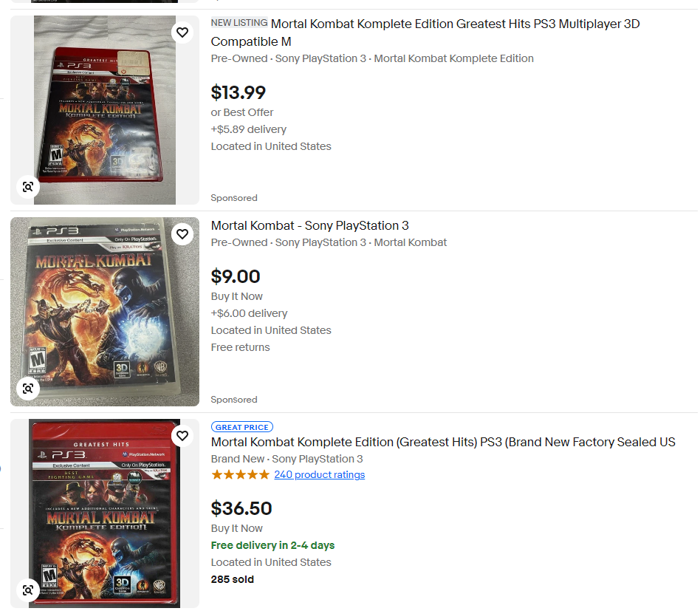View the standard Mortal Kombat PS3 cover thumbnail
This screenshot has width=700, height=611.
(x=104, y=312)
